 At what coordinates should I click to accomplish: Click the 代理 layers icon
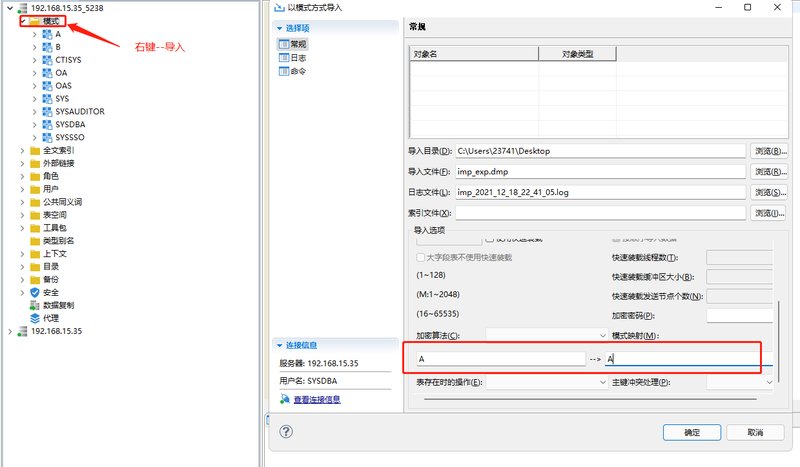(35, 318)
